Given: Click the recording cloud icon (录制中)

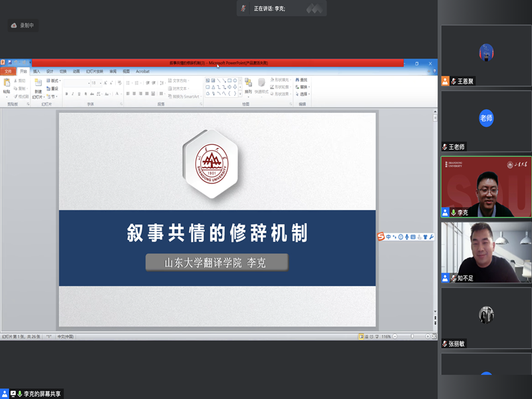Looking at the screenshot, I should tap(14, 25).
